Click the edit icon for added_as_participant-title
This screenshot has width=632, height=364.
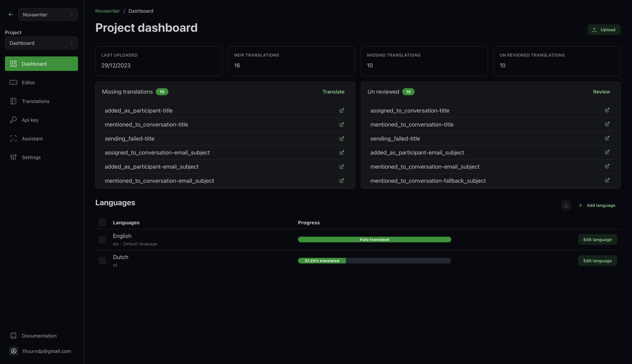[x=342, y=110]
